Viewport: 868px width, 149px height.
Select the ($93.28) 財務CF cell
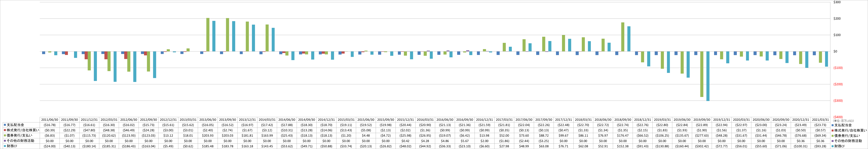click(x=820, y=146)
